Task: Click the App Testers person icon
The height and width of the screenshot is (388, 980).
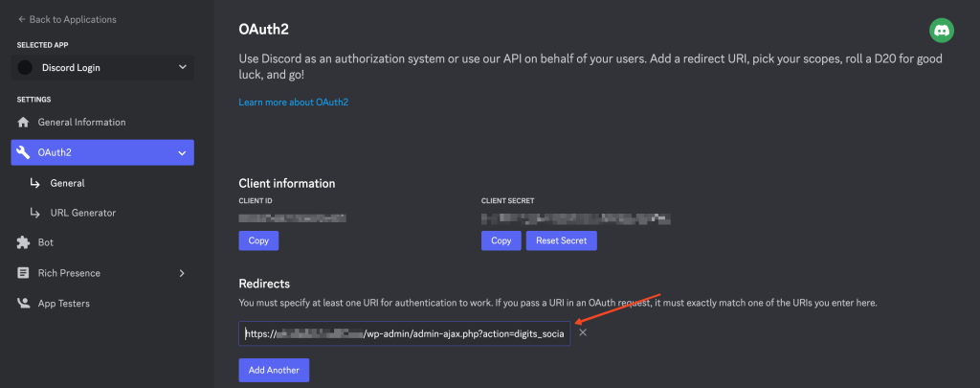Action: pos(24,304)
